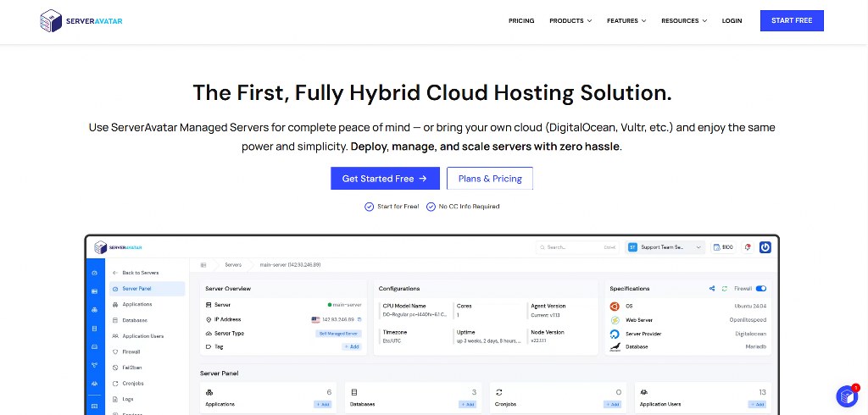Viewport: 868px width, 415px height.
Task: Click the Application Users card people icon
Action: [644, 392]
